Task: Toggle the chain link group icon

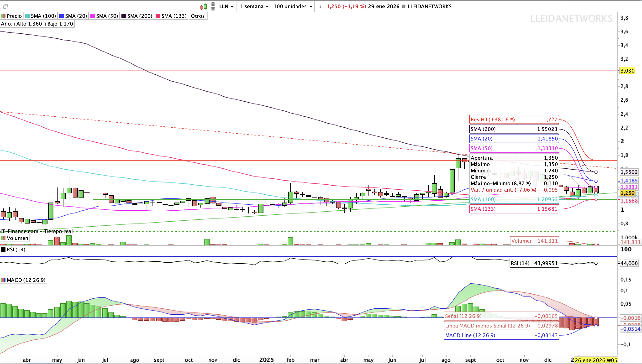Action: (x=213, y=6)
